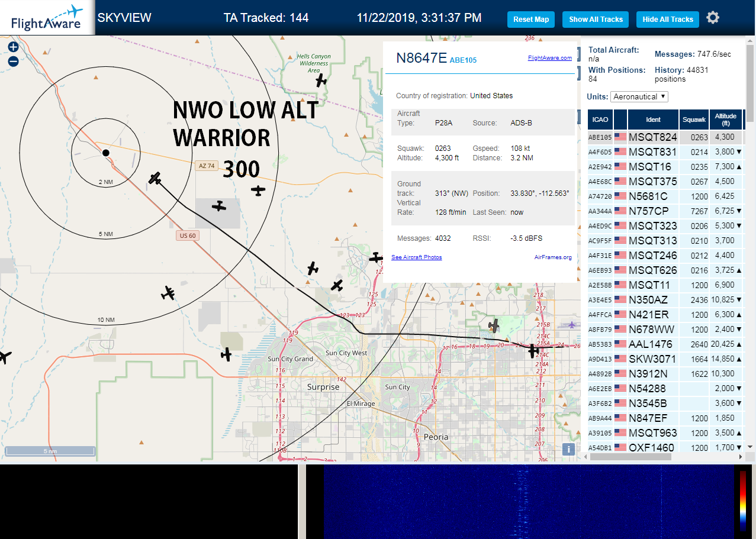Select the N3545B row
Screen dimensions: 756x539
665,403
